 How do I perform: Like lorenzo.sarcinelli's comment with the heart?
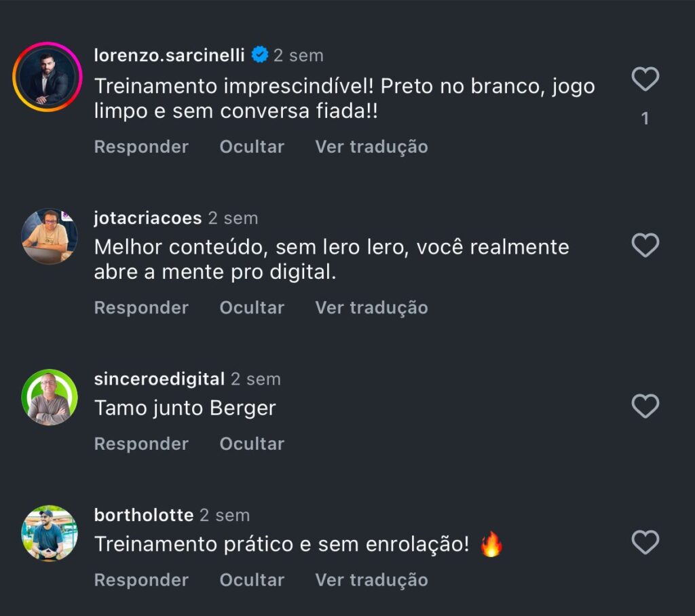645,79
